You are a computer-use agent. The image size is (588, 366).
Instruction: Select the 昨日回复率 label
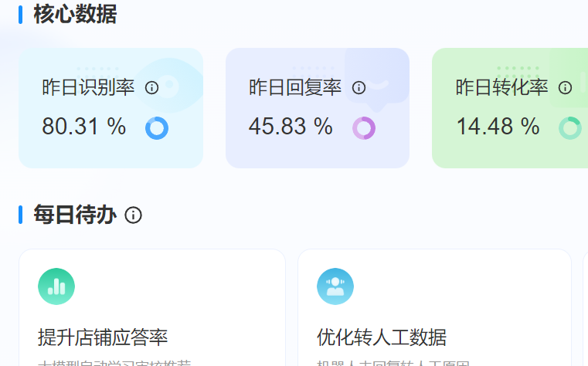(x=295, y=88)
